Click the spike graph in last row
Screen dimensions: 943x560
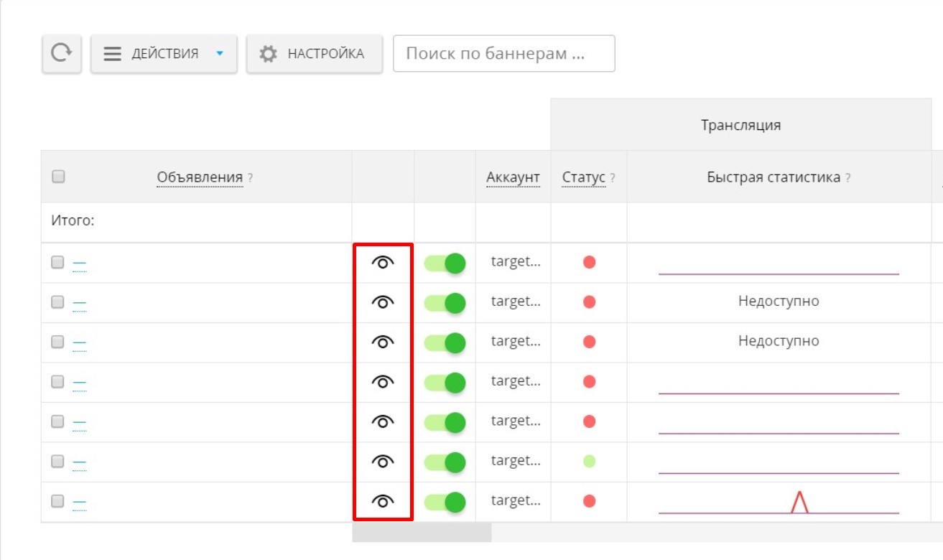coord(799,503)
